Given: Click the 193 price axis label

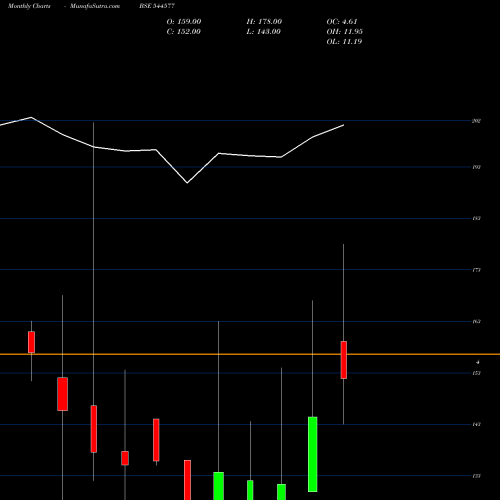Looking at the screenshot, I should pyautogui.click(x=477, y=167).
